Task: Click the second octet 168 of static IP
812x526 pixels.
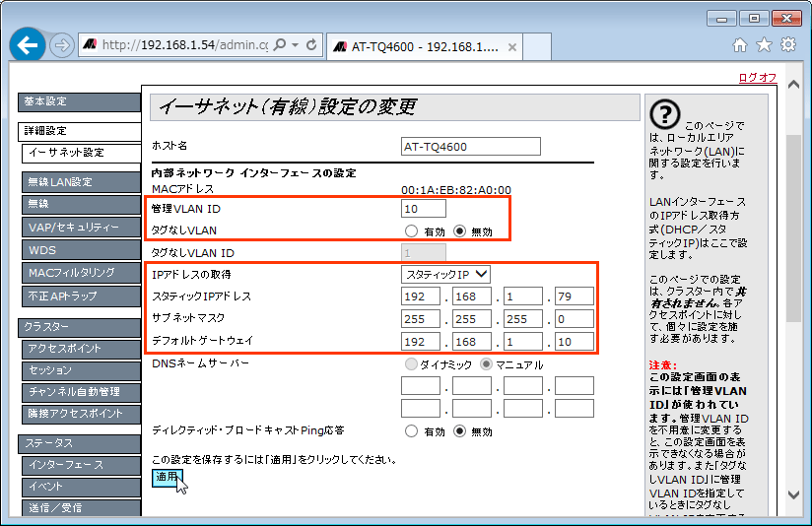Action: [472, 296]
